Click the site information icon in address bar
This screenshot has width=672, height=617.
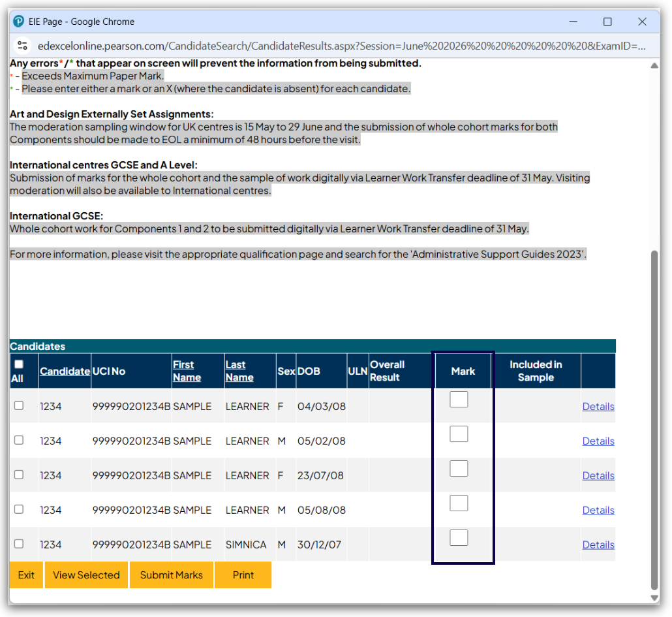23,46
